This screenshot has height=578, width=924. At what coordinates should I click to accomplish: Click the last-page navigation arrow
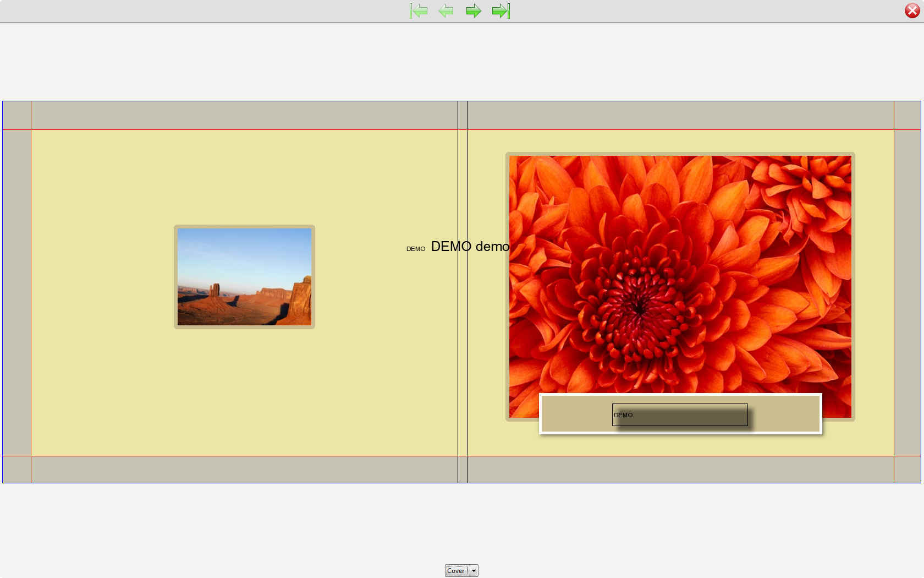point(501,10)
